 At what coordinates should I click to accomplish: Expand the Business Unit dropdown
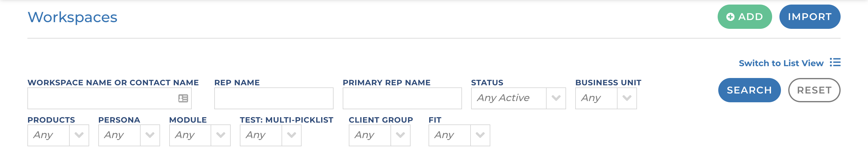pyautogui.click(x=626, y=98)
